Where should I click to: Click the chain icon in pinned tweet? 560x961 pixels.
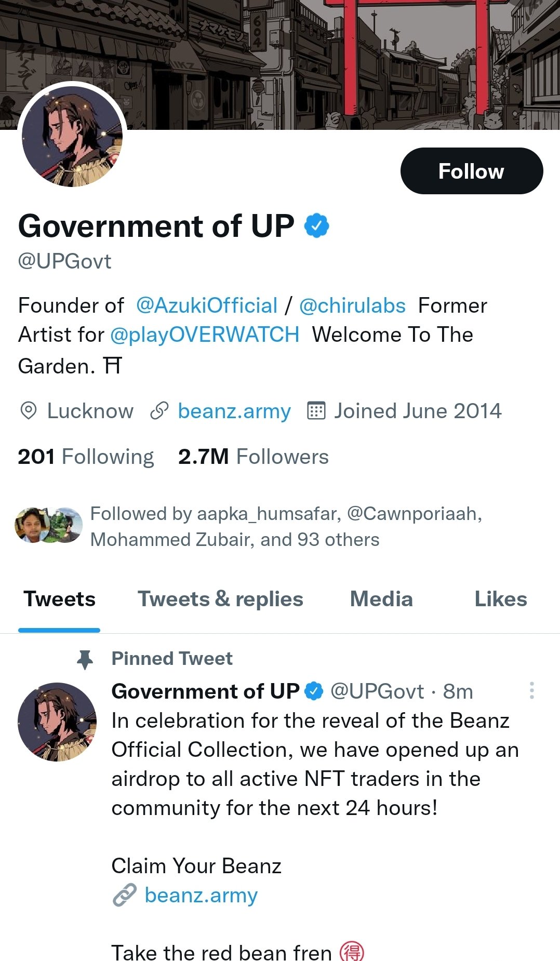[125, 895]
